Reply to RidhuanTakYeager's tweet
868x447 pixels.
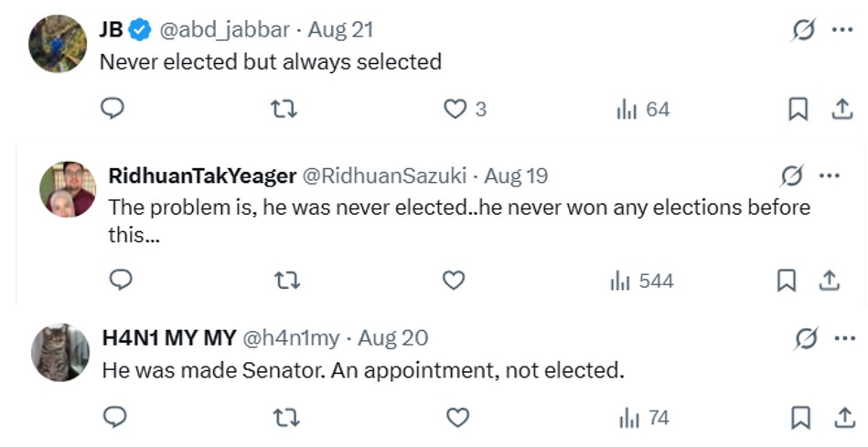click(x=121, y=281)
